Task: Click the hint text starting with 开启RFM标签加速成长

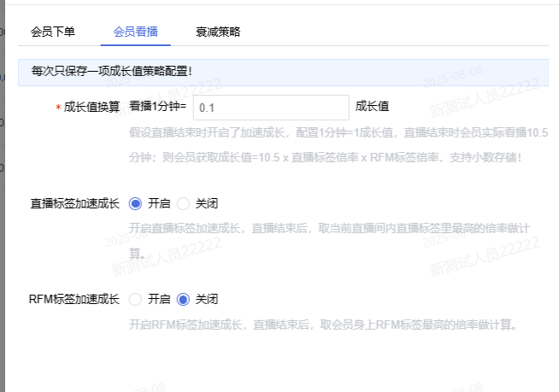Action: [323, 325]
